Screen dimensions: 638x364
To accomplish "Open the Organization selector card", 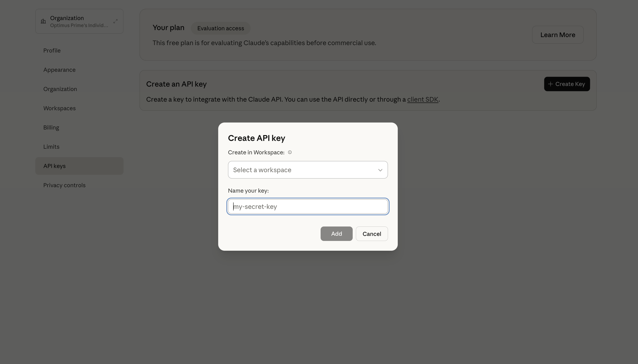I will pos(79,21).
